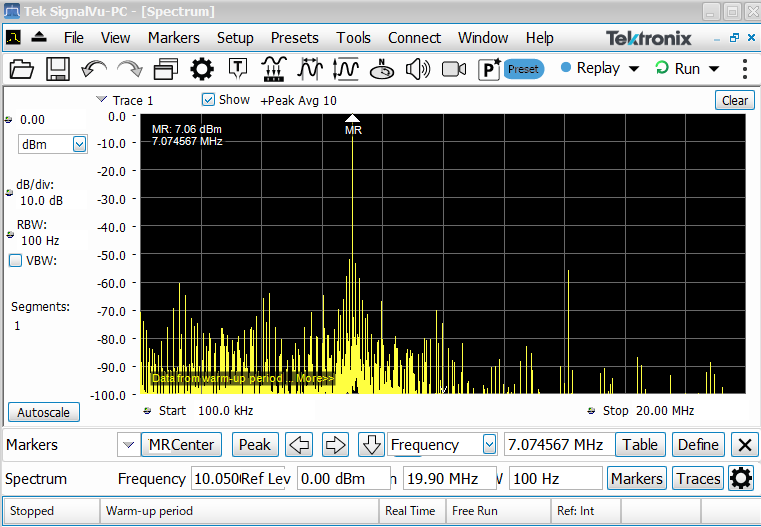Expand the Frequency dropdown in Markers bar
The width and height of the screenshot is (761, 527).
pos(489,445)
